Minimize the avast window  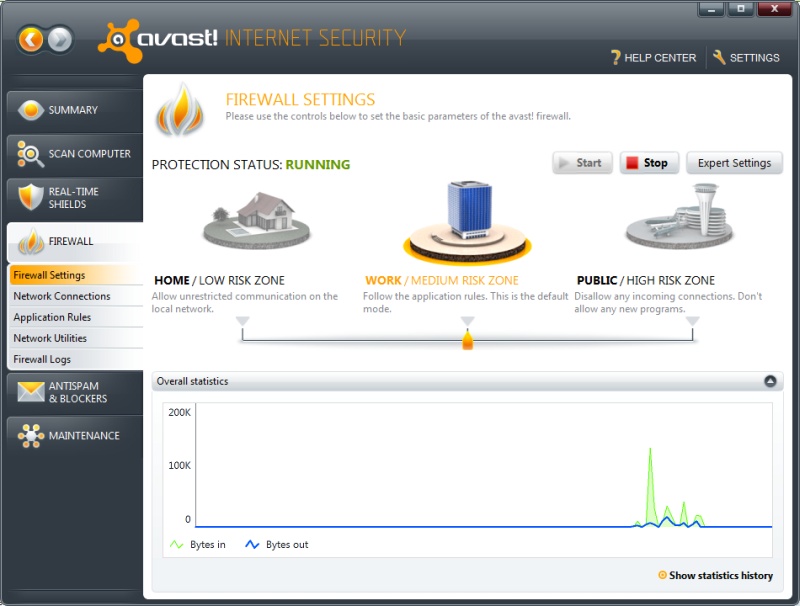click(x=711, y=9)
